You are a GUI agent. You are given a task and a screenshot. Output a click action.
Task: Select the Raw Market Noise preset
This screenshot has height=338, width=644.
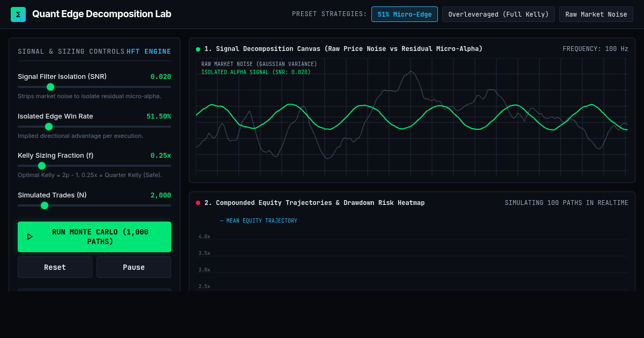coord(596,14)
